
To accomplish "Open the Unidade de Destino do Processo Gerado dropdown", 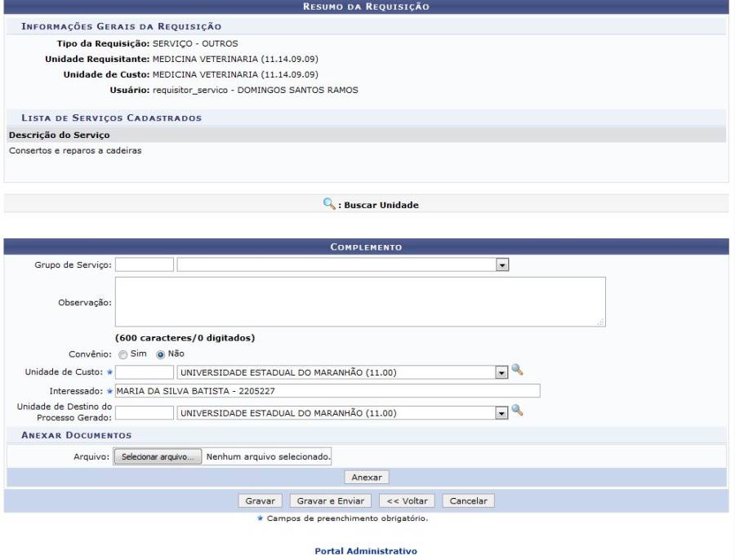I will [x=502, y=413].
